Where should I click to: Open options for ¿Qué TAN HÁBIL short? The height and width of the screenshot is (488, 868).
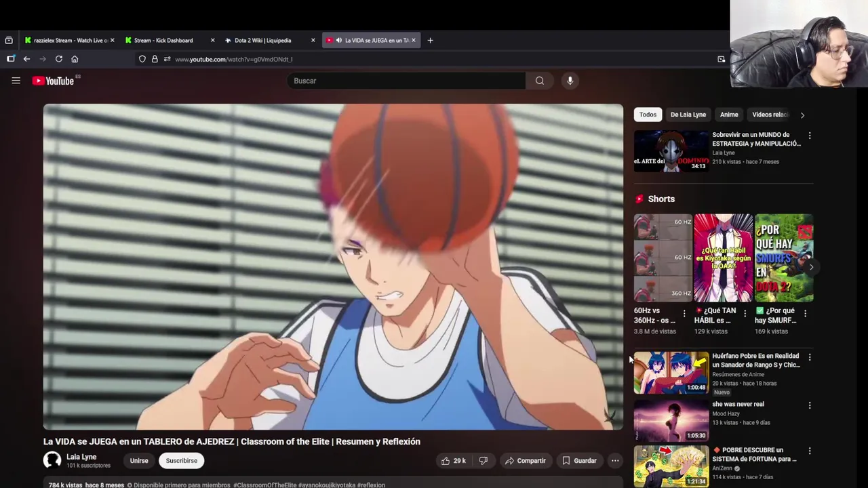tap(745, 313)
